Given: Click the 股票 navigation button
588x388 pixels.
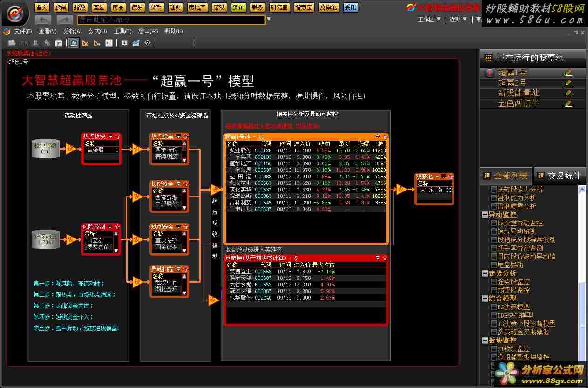Looking at the screenshot, I should click(61, 7).
